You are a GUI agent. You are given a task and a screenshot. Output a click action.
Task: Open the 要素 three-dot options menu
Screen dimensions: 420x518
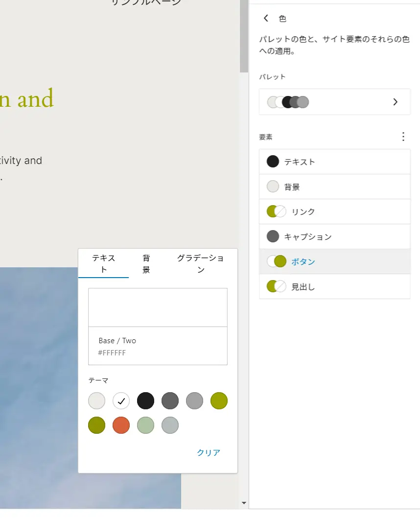tap(403, 137)
